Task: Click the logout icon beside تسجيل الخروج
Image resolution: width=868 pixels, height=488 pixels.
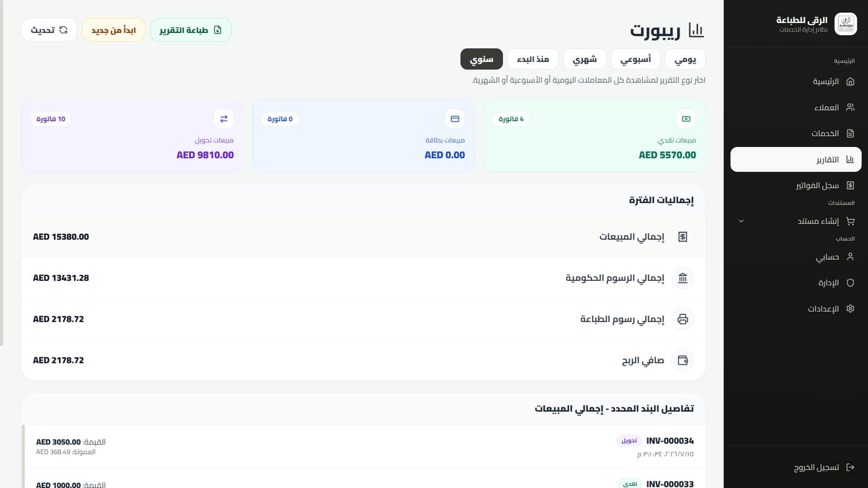Action: (x=850, y=468)
